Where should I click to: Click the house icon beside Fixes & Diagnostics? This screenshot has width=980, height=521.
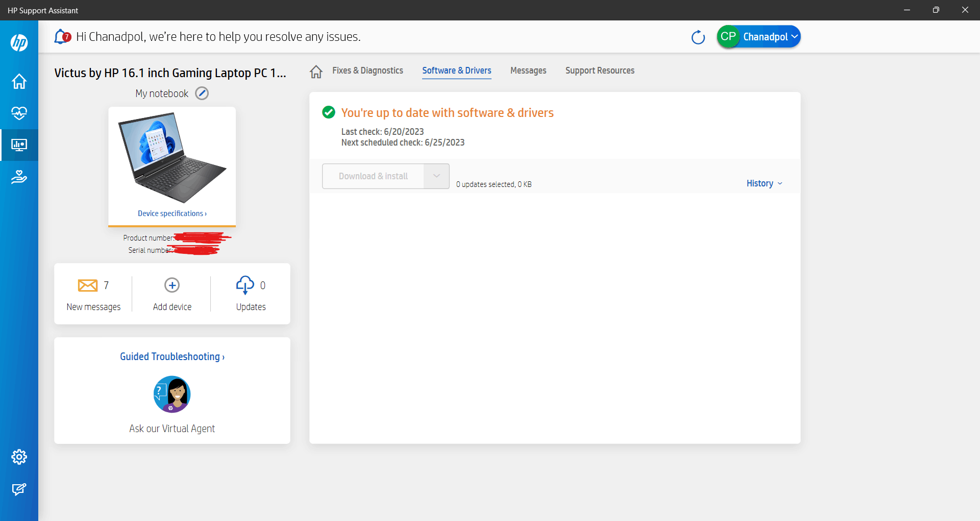tap(316, 72)
